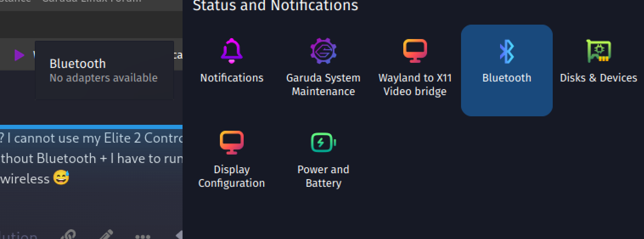Open the three-dot more actions menu
The height and width of the screenshot is (239, 644).
coord(142,236)
